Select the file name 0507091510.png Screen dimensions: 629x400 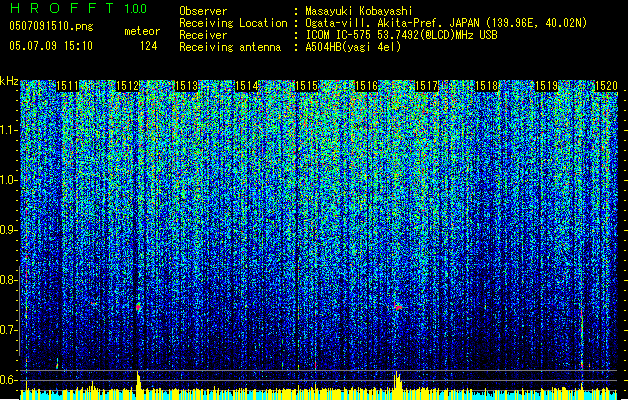coord(51,26)
